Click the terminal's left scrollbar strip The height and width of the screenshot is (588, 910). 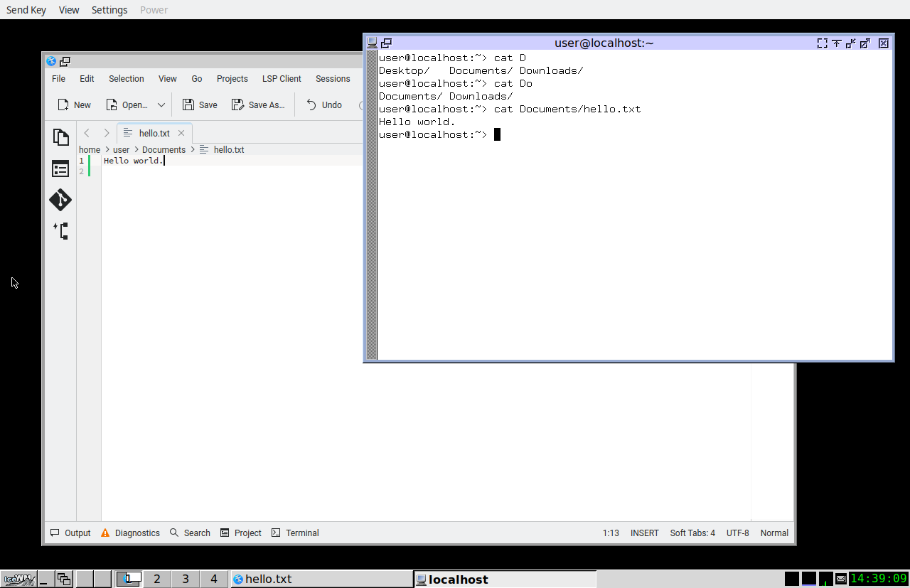pyautogui.click(x=371, y=205)
